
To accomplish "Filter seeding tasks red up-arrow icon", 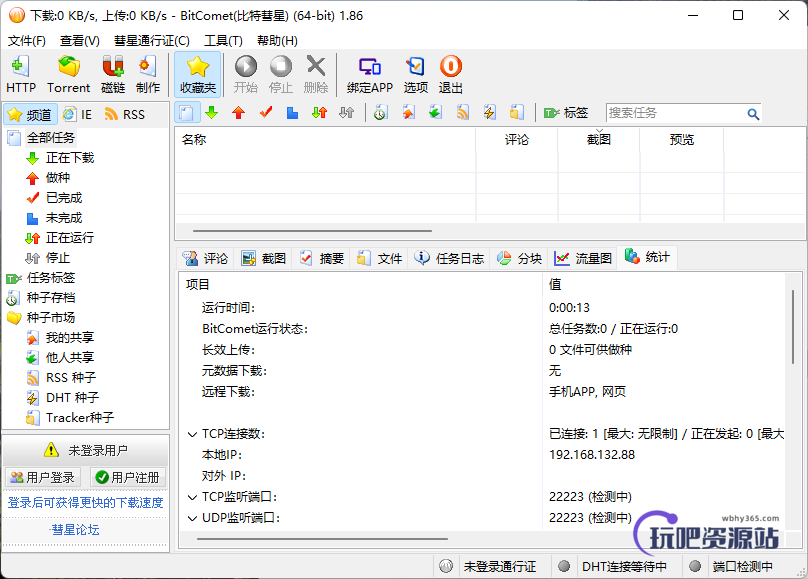I will point(239,113).
